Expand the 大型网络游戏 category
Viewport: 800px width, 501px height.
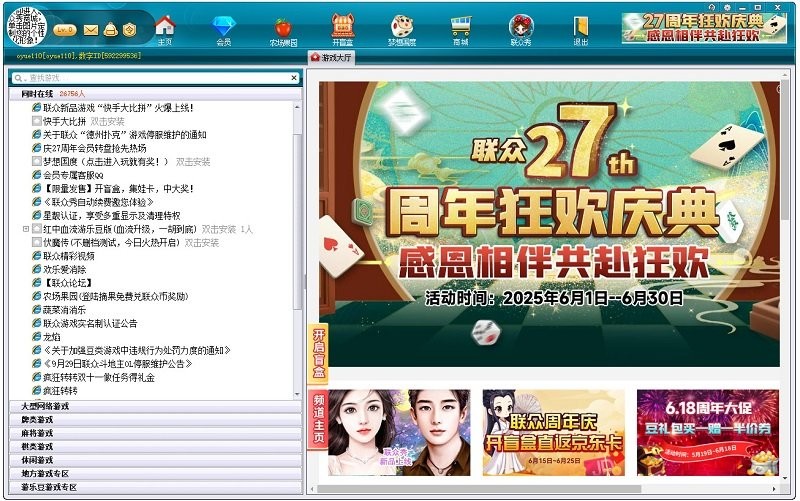(x=156, y=406)
